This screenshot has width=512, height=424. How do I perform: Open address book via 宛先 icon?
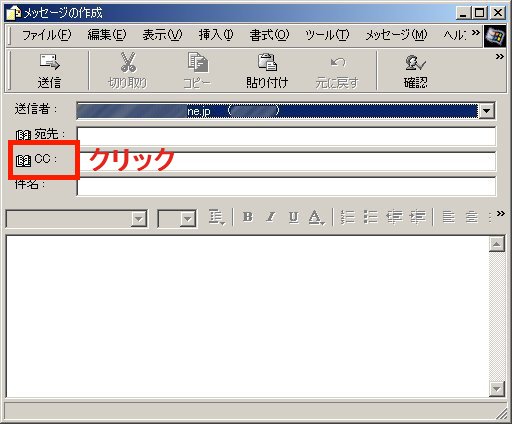point(23,135)
